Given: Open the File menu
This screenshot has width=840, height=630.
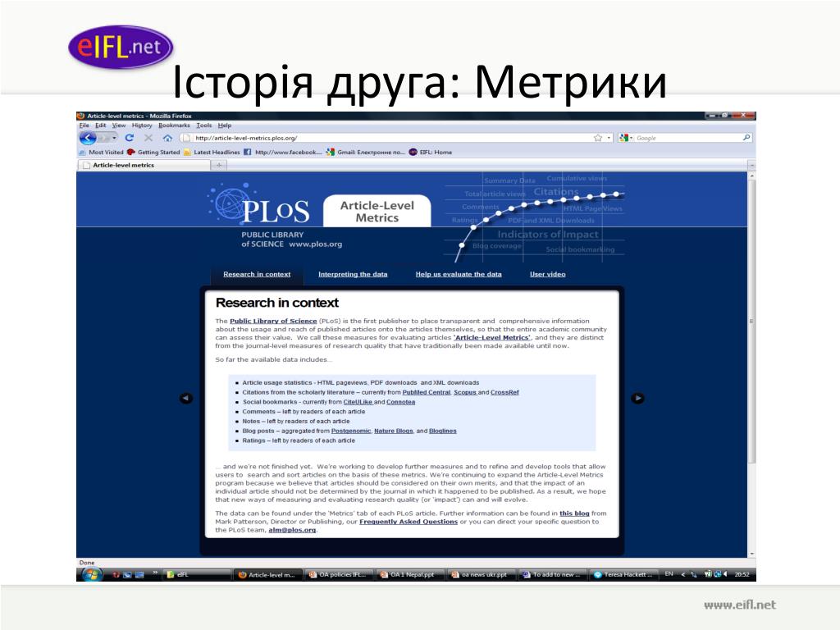Looking at the screenshot, I should point(84,126).
